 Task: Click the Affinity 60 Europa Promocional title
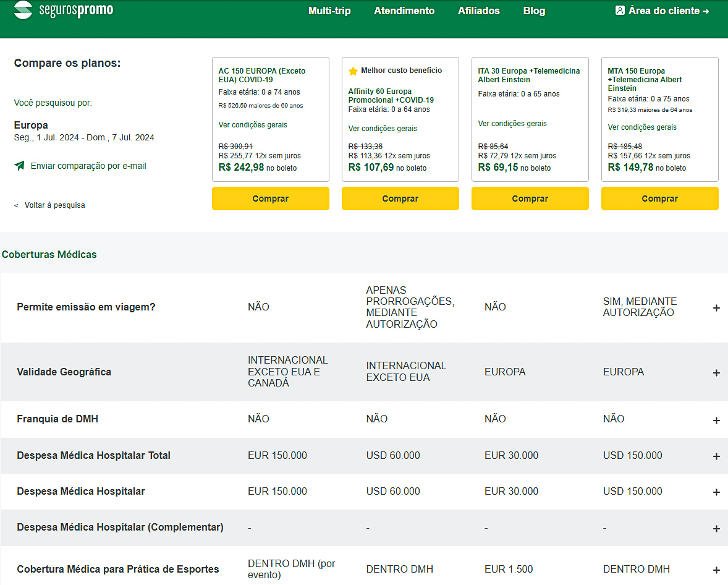pos(391,96)
